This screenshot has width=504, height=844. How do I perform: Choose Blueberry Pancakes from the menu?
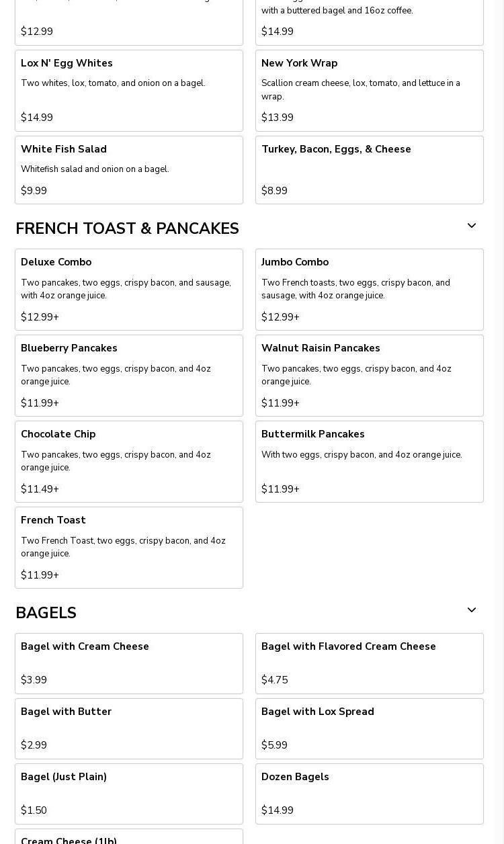[129, 376]
